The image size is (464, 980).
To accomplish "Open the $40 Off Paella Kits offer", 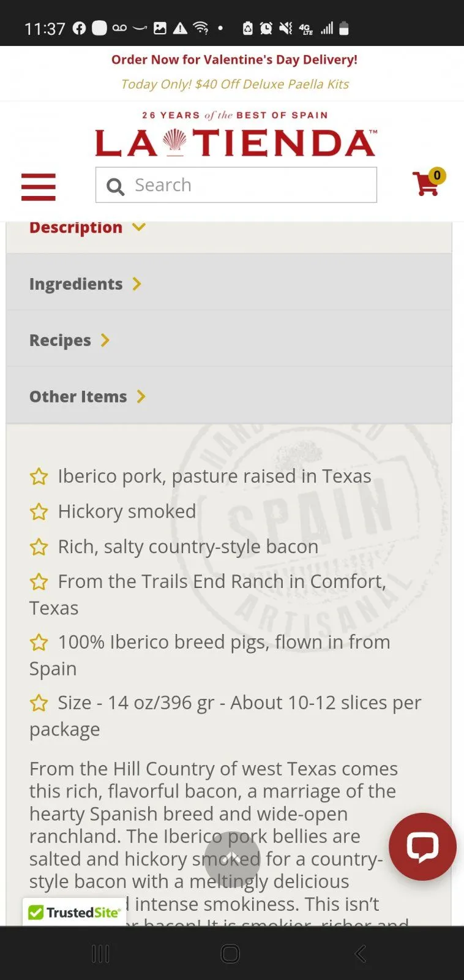I will 234,85.
